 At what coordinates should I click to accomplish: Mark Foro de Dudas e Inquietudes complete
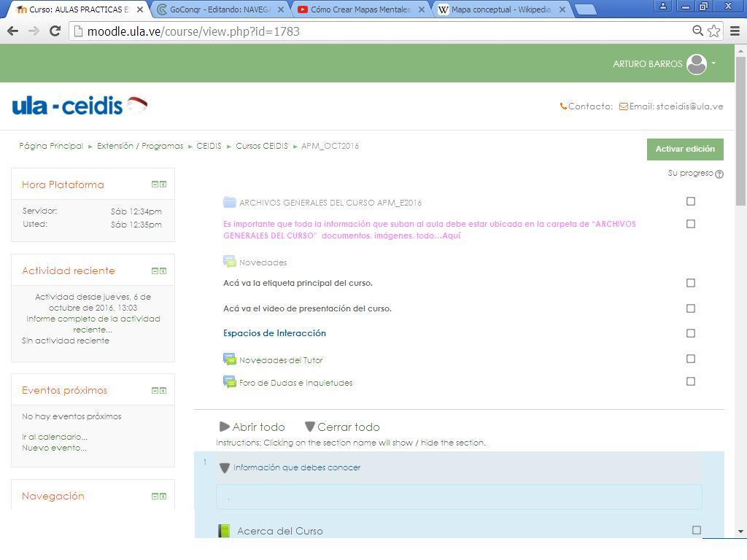point(691,381)
